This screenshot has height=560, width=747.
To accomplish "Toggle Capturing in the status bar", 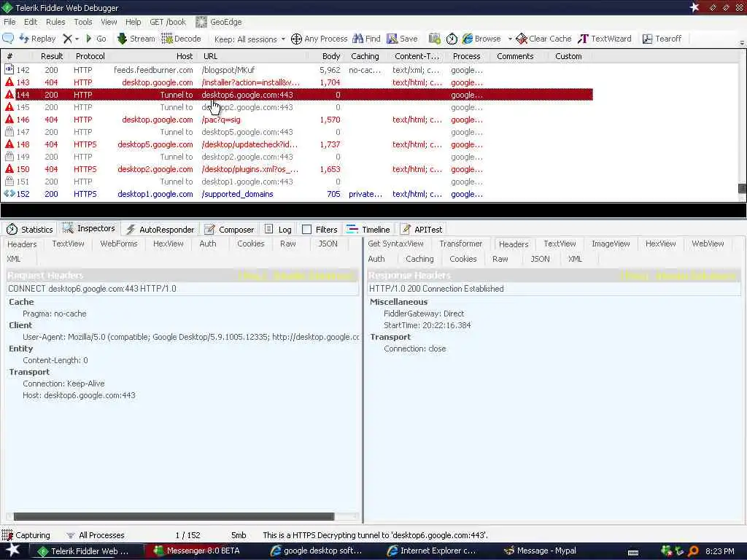I will [x=26, y=535].
